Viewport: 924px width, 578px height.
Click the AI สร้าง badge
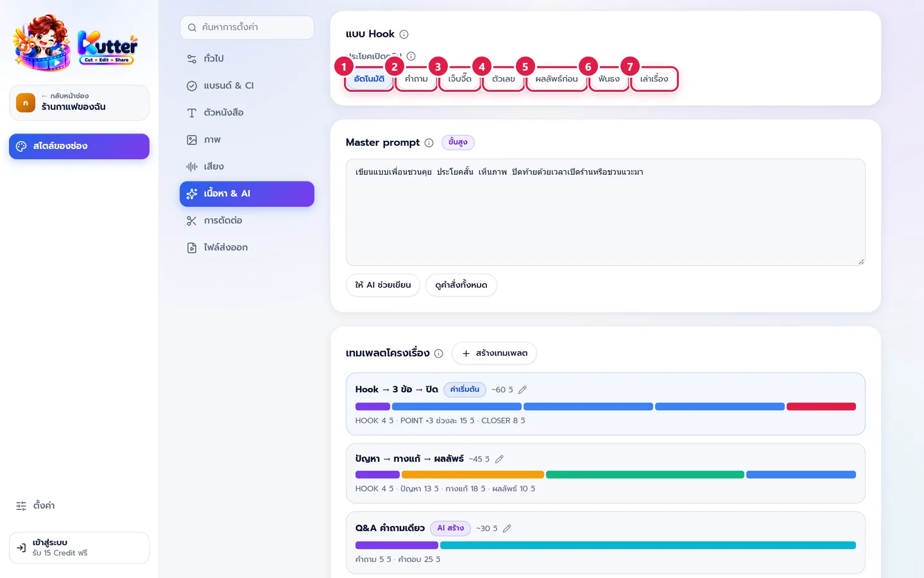pos(450,529)
